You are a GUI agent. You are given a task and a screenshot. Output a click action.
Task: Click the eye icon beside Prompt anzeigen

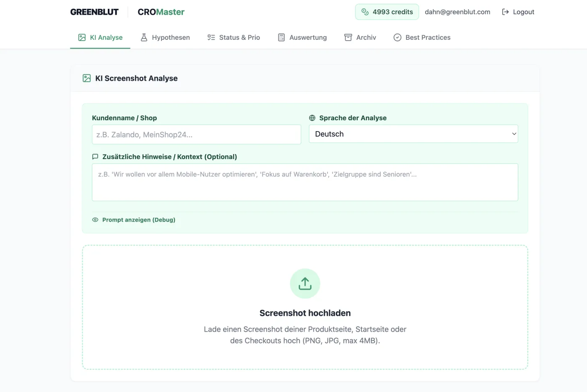coord(95,219)
